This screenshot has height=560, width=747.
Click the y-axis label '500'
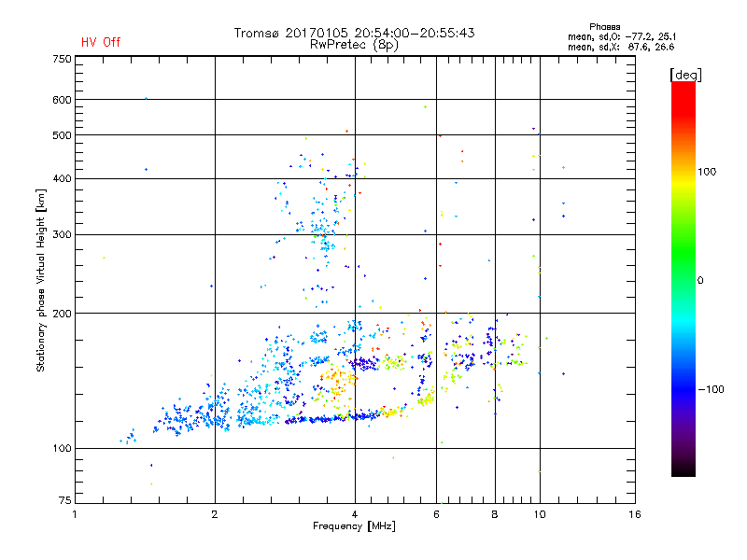[62, 135]
